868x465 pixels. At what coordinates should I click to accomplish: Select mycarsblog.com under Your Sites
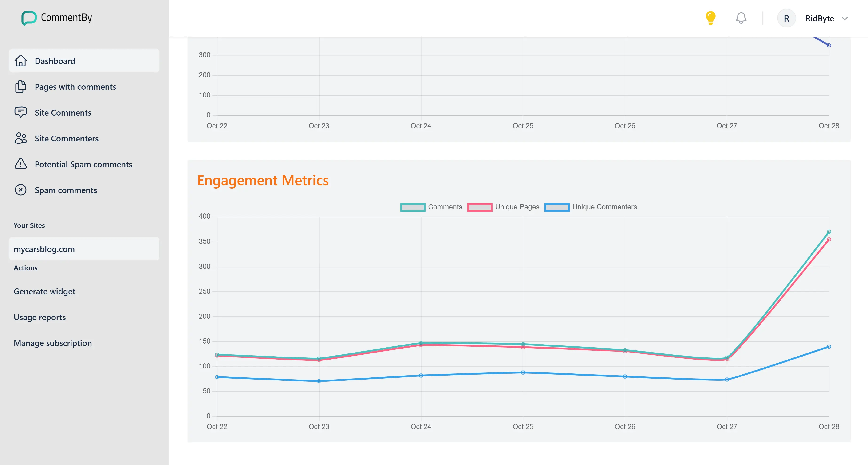pos(44,249)
